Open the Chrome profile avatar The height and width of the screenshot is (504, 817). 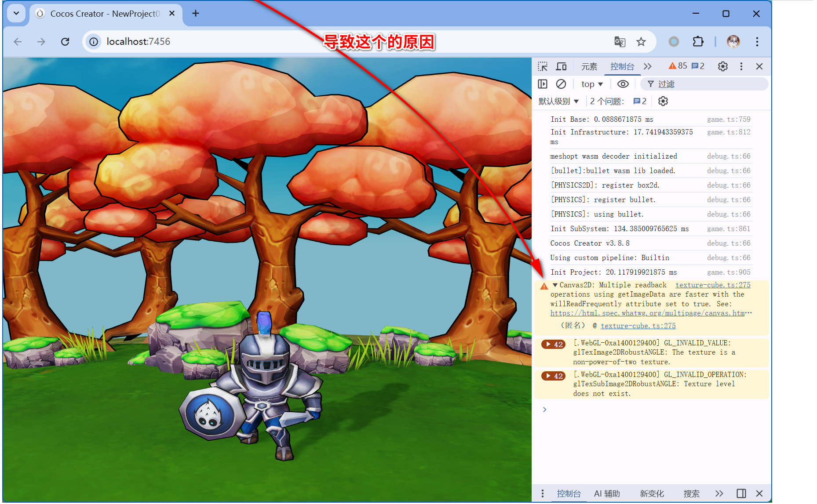coord(733,42)
